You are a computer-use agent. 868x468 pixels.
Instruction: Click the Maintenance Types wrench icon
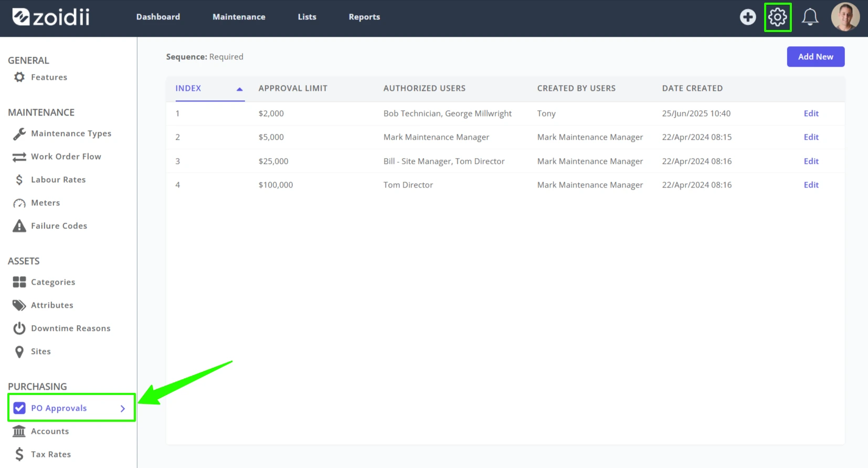(19, 133)
